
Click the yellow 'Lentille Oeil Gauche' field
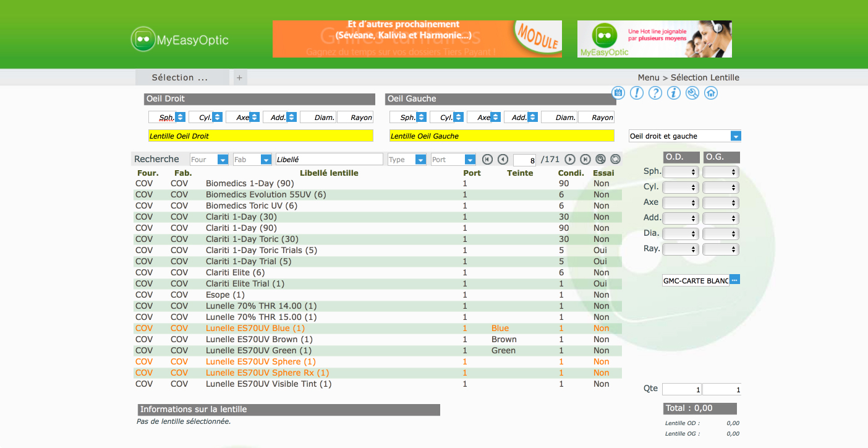click(502, 136)
